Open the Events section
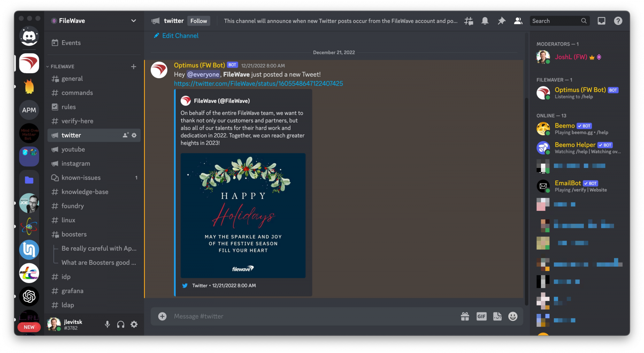The height and width of the screenshot is (353, 644). (94, 43)
